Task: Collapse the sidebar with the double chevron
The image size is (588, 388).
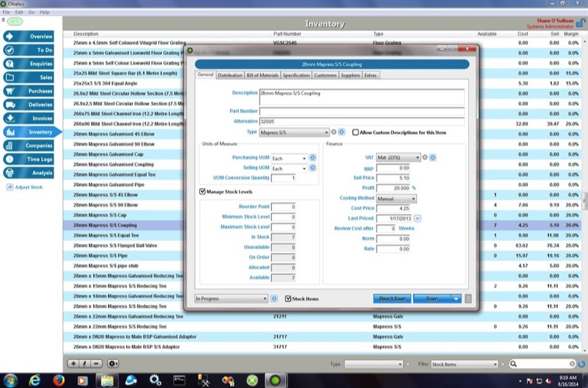Action: [x=3, y=21]
